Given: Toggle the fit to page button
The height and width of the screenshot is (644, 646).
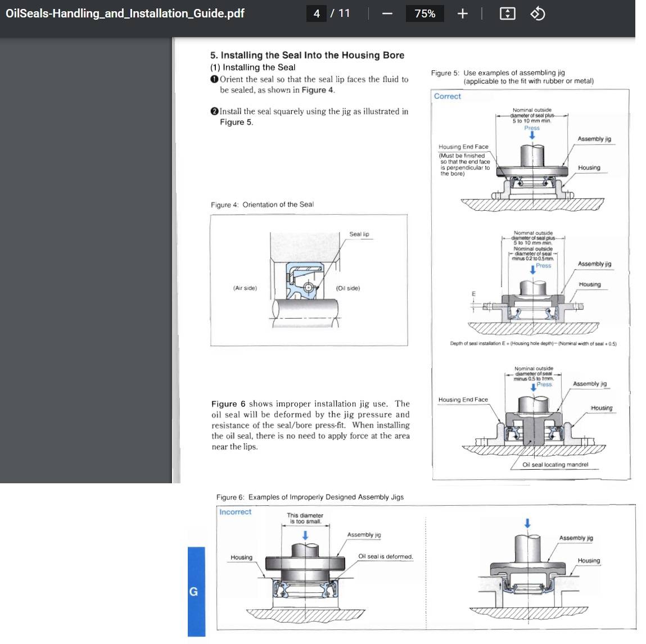Looking at the screenshot, I should point(507,14).
